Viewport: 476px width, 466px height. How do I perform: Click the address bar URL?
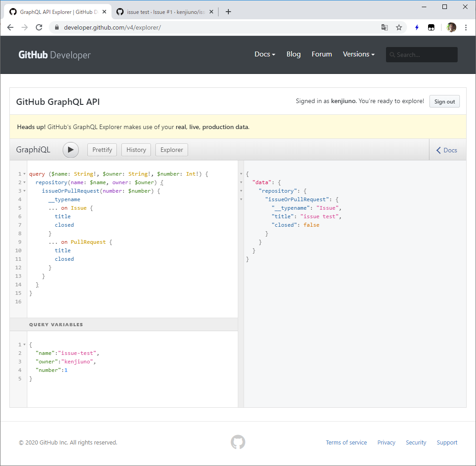112,28
